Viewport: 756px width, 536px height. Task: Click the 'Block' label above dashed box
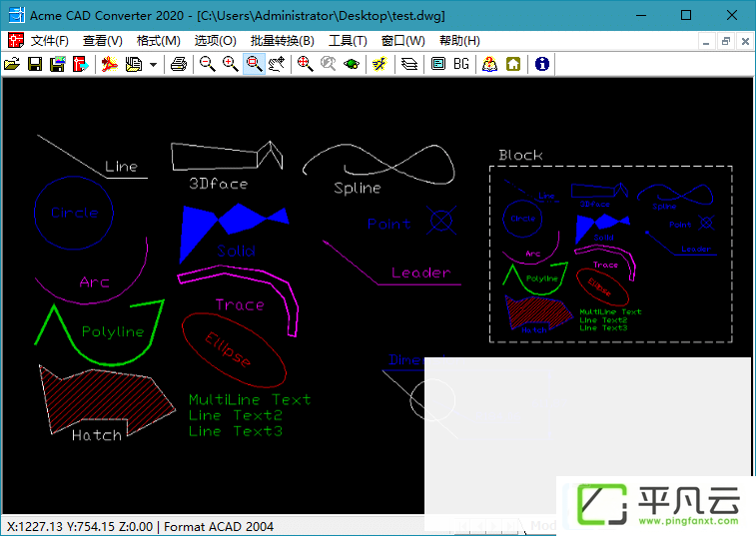[520, 155]
